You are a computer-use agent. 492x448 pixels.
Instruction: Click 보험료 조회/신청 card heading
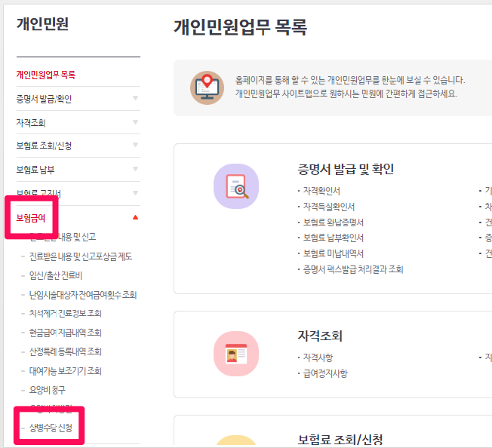tap(340, 439)
